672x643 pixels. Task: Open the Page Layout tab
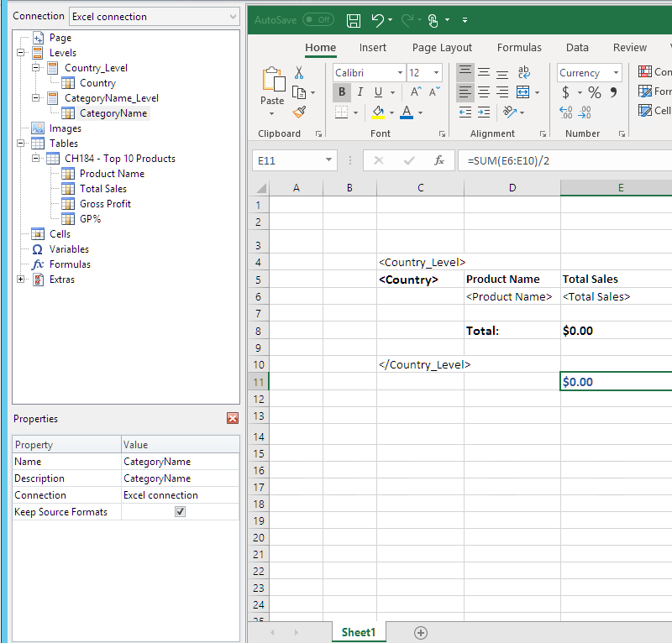[442, 48]
